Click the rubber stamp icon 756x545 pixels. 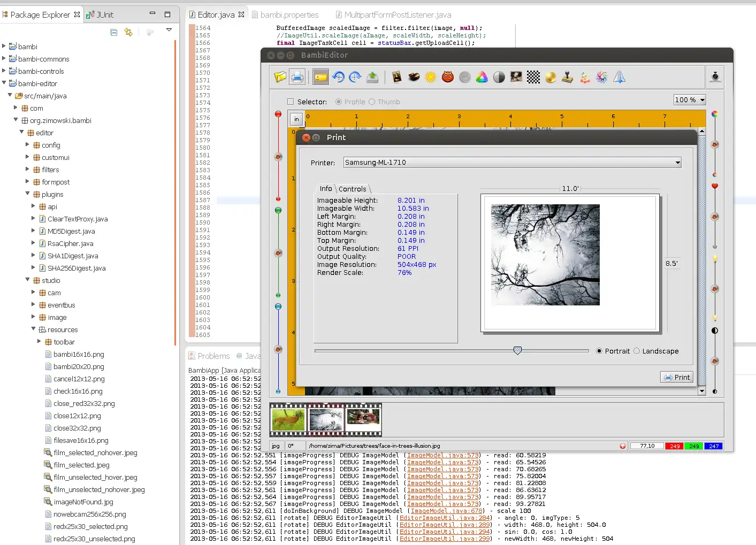point(567,77)
